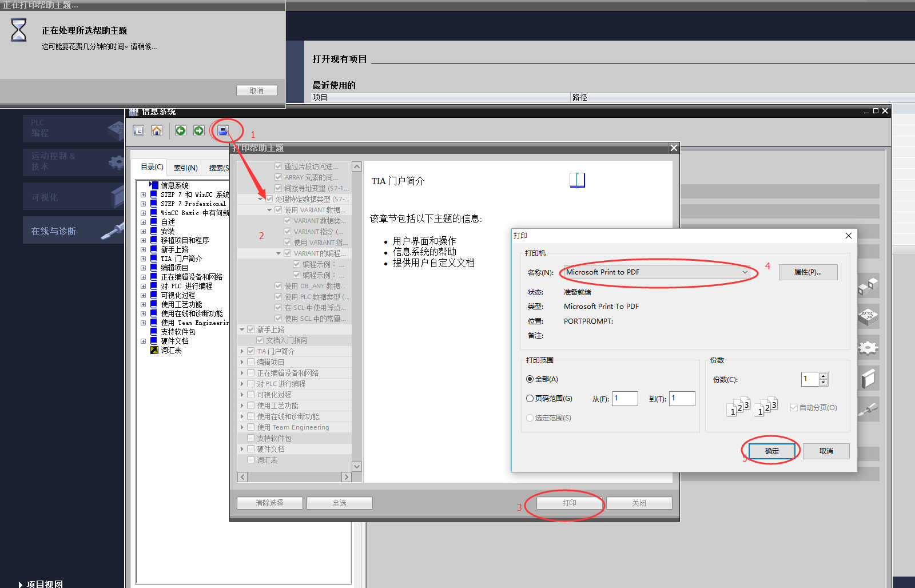Select the 全部 radio button
The width and height of the screenshot is (915, 588).
click(x=530, y=379)
